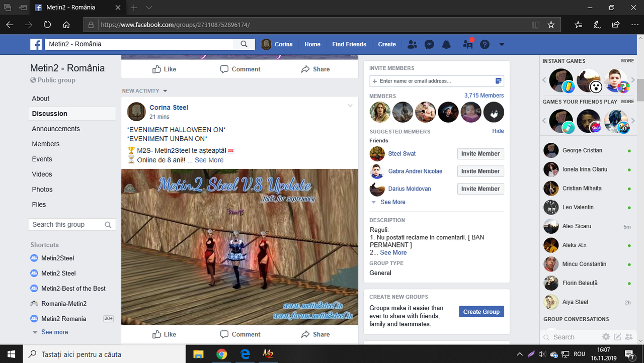The width and height of the screenshot is (644, 363).
Task: Open Metin2 app from taskbar
Action: 268,354
